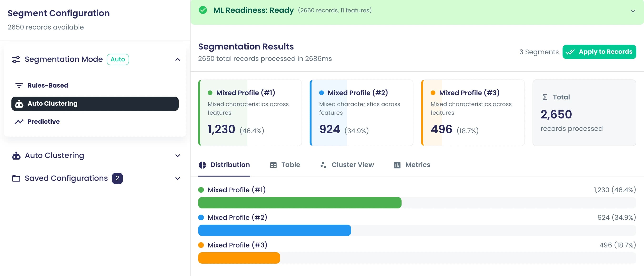
Task: Click the Table grid icon
Action: [x=273, y=165]
